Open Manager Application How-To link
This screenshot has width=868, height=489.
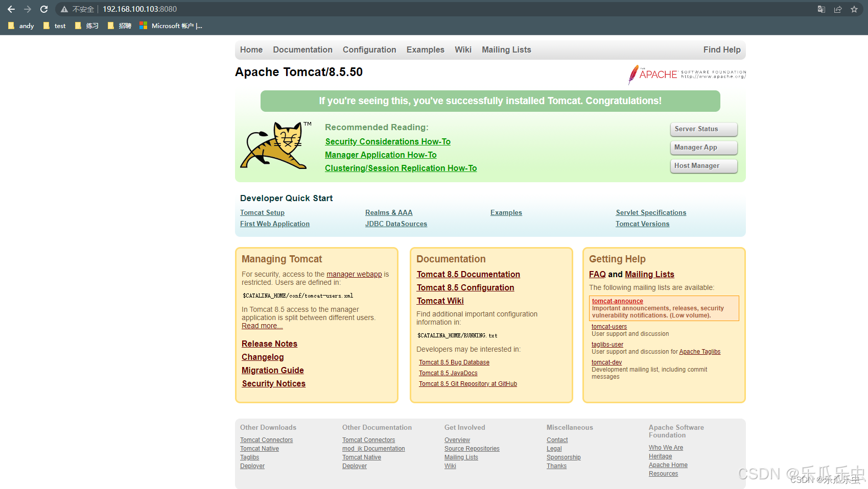[x=381, y=155]
